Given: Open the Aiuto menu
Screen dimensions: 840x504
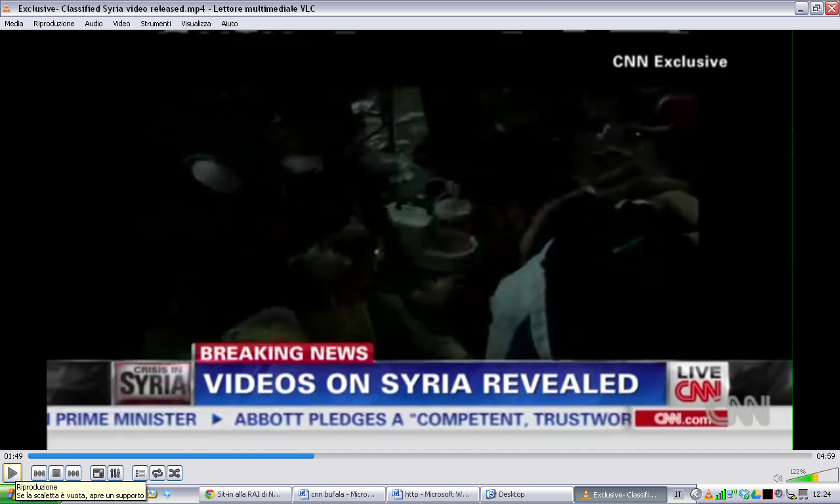Looking at the screenshot, I should tap(230, 24).
